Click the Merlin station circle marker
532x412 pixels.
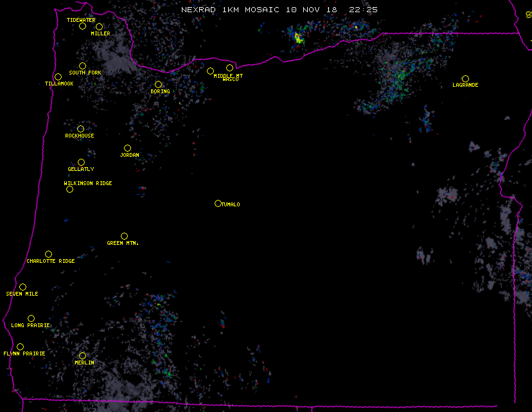82,356
